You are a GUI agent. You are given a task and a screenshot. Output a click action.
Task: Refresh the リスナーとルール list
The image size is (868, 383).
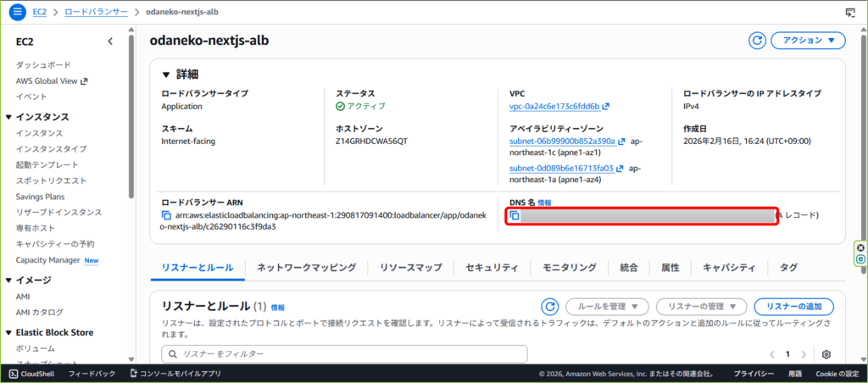[550, 306]
